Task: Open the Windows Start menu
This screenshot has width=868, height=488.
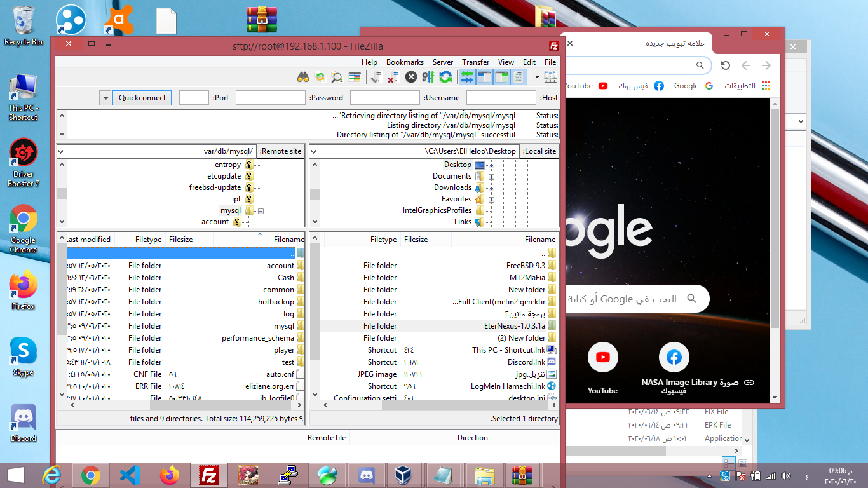Action: pyautogui.click(x=15, y=475)
